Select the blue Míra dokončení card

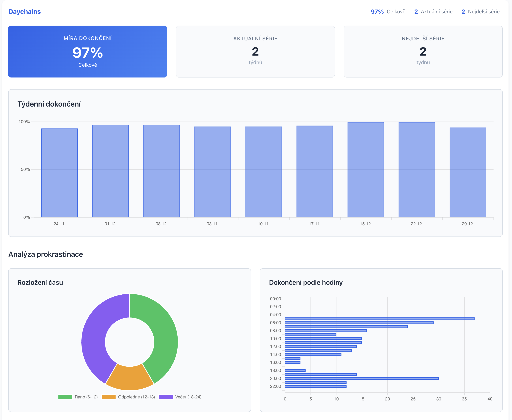click(x=87, y=52)
